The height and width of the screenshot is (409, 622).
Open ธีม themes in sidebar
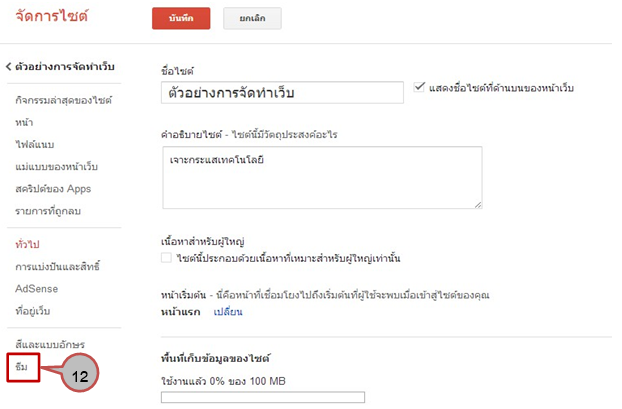21,367
